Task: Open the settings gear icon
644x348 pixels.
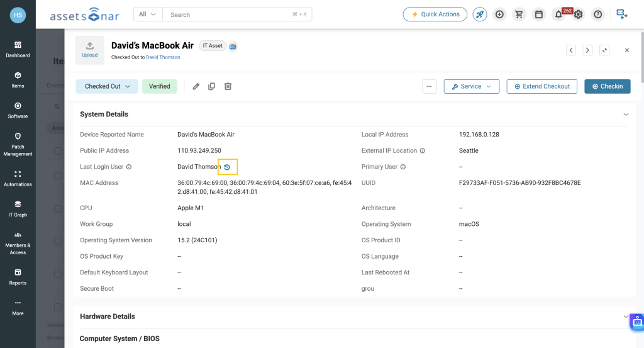Action: point(579,14)
